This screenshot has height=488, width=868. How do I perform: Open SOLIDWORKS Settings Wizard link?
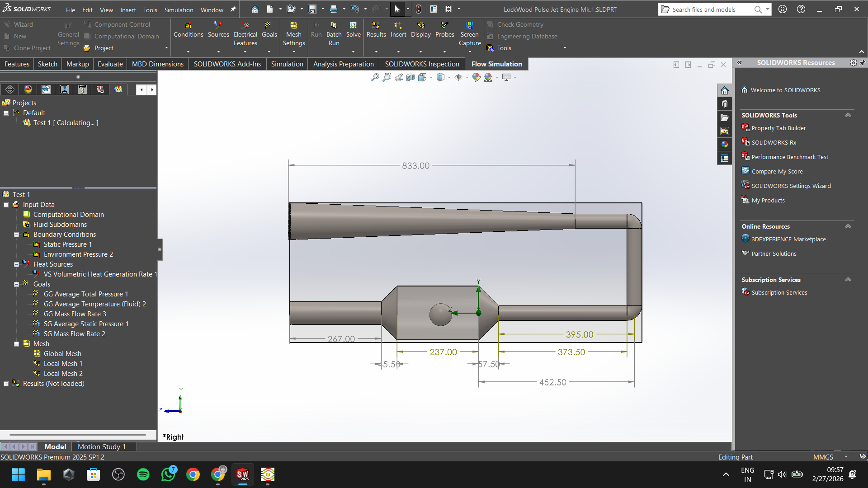click(x=791, y=186)
